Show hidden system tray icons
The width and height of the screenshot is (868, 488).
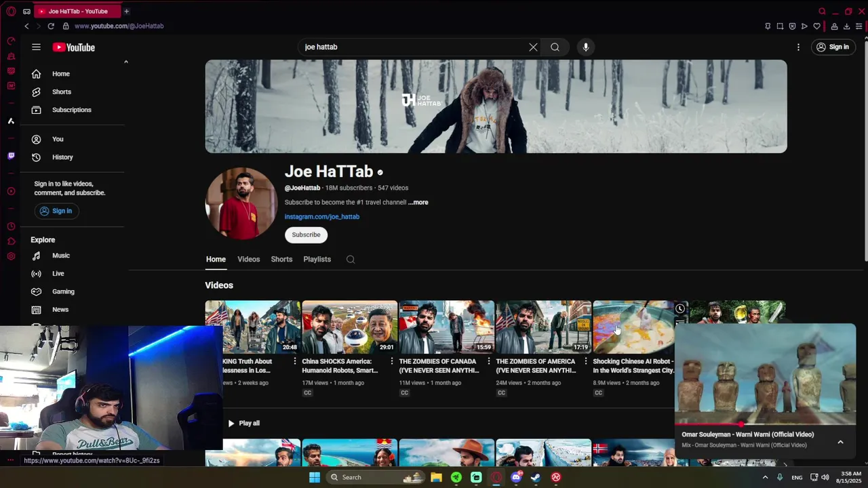point(765,477)
